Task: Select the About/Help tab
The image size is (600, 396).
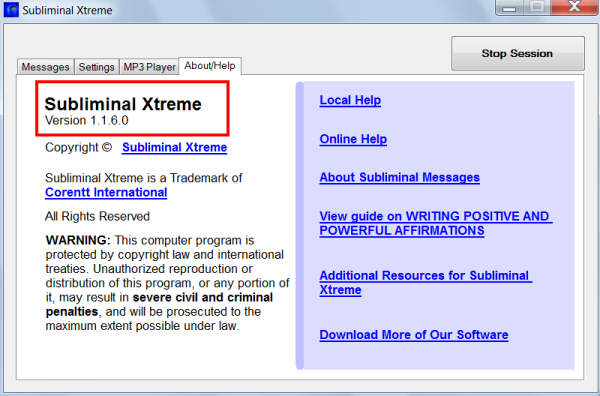Action: [210, 66]
